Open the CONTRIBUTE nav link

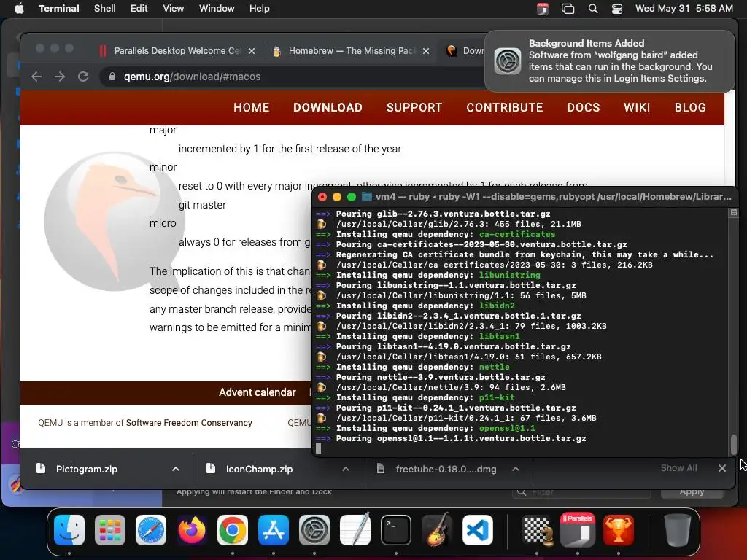click(x=505, y=108)
